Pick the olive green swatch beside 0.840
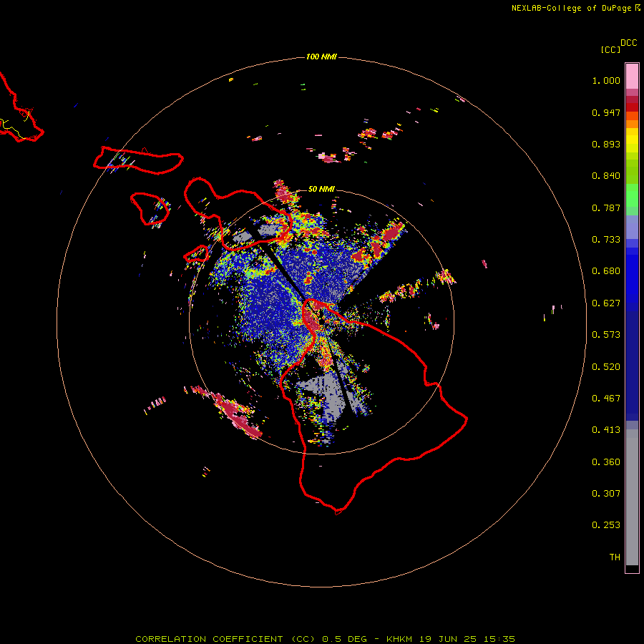The image size is (644, 644). [632, 172]
